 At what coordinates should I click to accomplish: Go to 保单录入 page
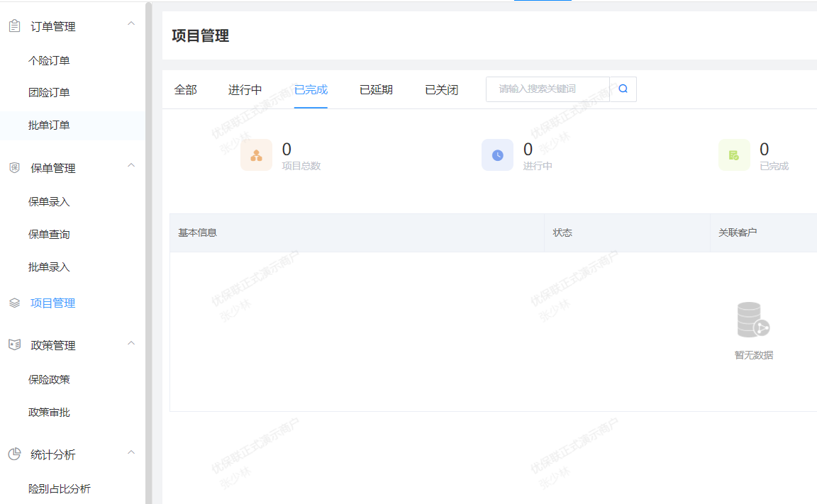click(49, 201)
